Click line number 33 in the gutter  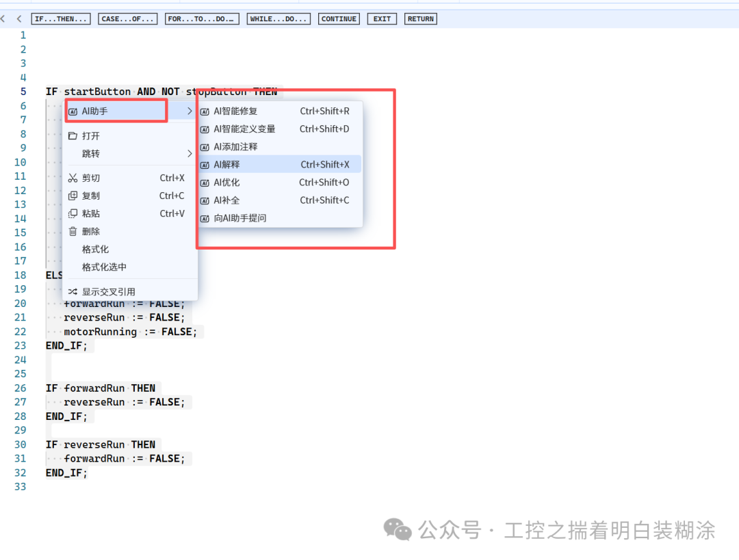coord(21,487)
